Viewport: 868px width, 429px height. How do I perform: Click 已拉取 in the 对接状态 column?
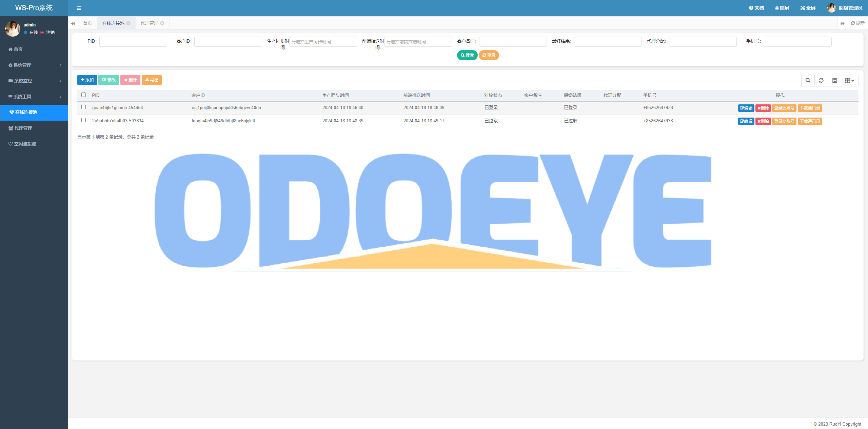pyautogui.click(x=491, y=121)
